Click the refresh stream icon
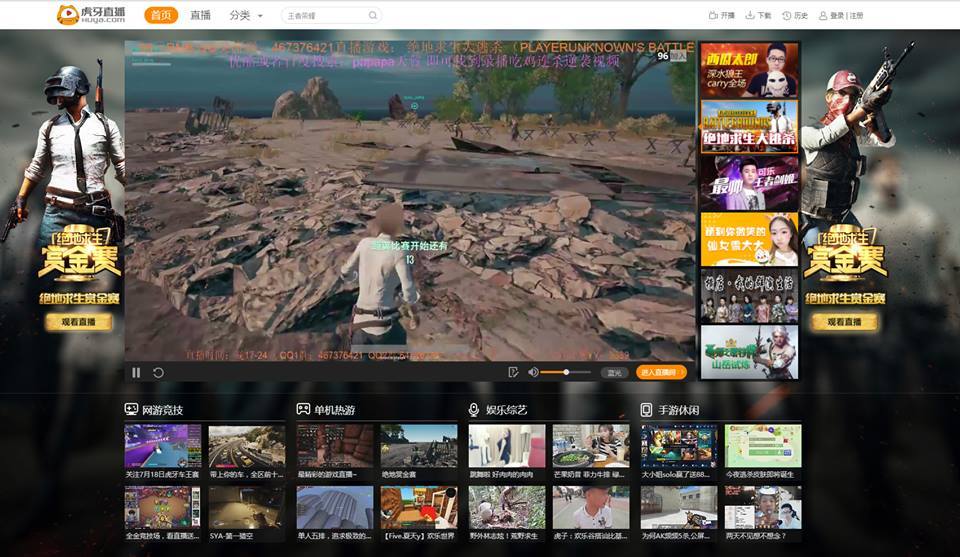The width and height of the screenshot is (960, 557). pyautogui.click(x=159, y=372)
